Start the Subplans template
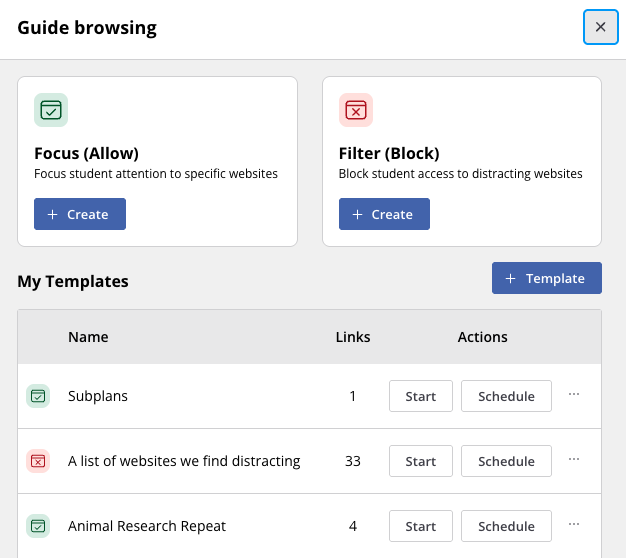This screenshot has width=626, height=558. tap(421, 396)
